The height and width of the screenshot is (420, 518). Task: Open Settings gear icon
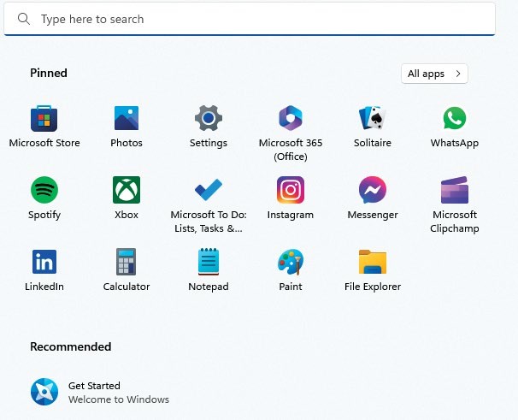(x=208, y=118)
